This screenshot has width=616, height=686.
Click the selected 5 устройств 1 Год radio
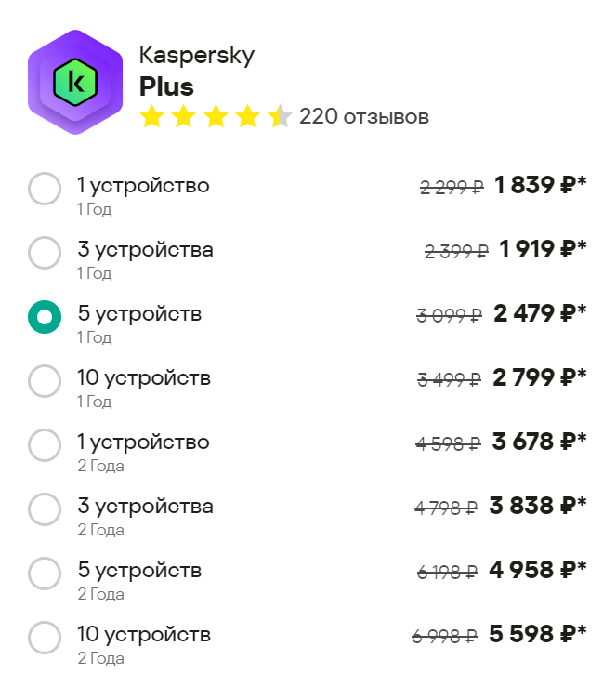pos(45,317)
